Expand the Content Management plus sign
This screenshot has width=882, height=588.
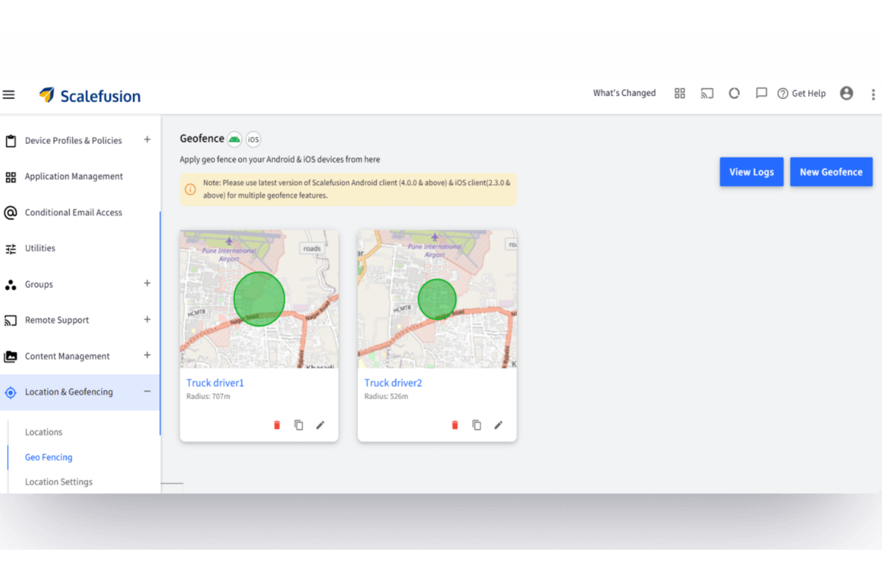tap(147, 355)
